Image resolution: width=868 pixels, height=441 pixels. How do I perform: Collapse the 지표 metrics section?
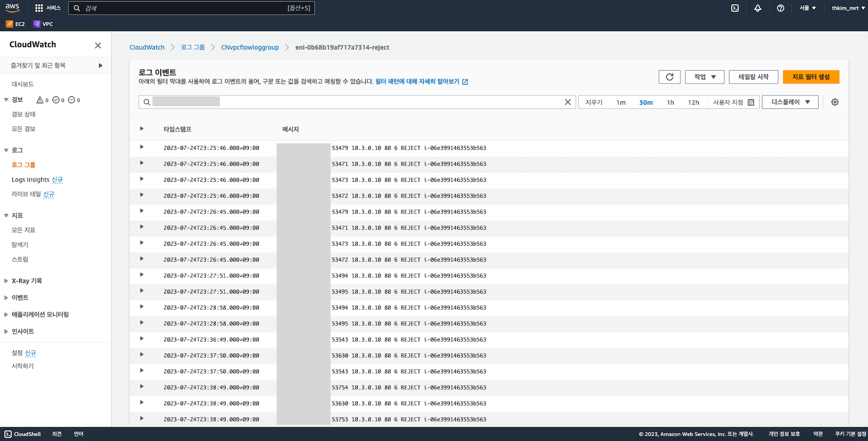click(6, 216)
